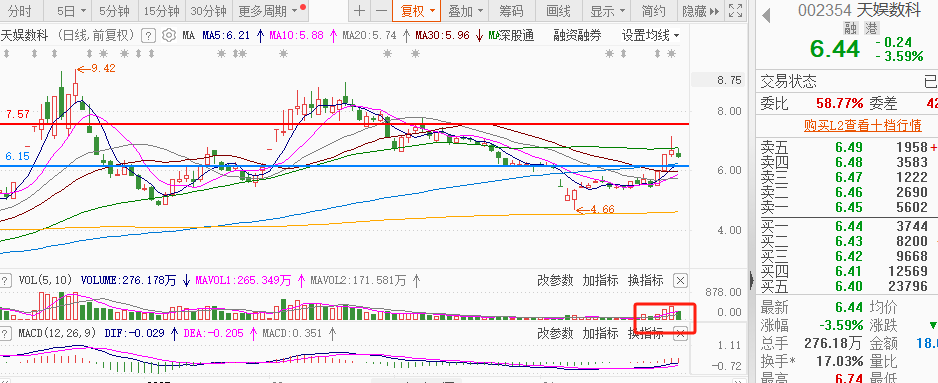
Task: Select the 5分钟 chart period
Action: 114,11
